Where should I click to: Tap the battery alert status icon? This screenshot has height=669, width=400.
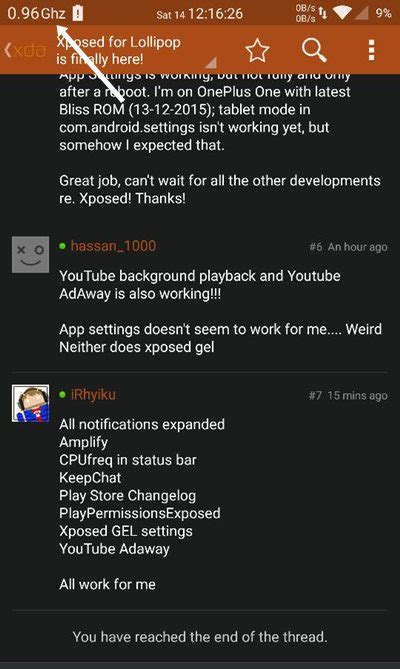pyautogui.click(x=78, y=13)
